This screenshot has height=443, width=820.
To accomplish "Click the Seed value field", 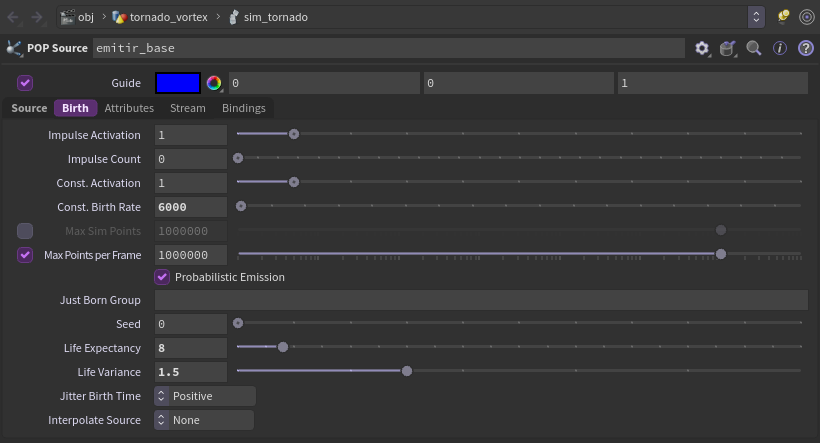I will tap(191, 324).
